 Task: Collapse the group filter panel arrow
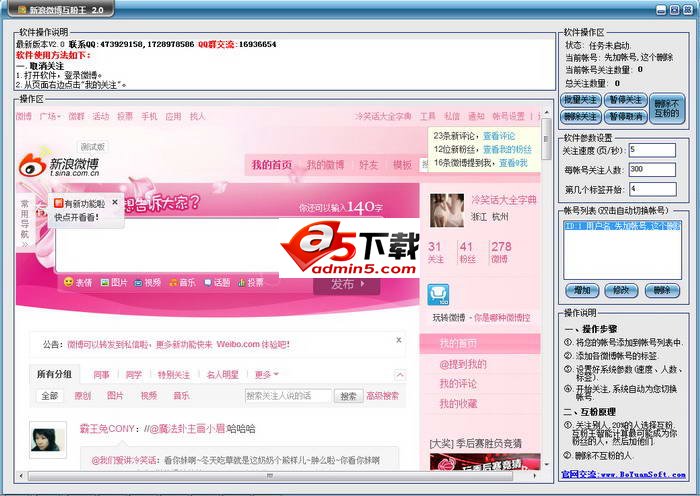click(400, 375)
